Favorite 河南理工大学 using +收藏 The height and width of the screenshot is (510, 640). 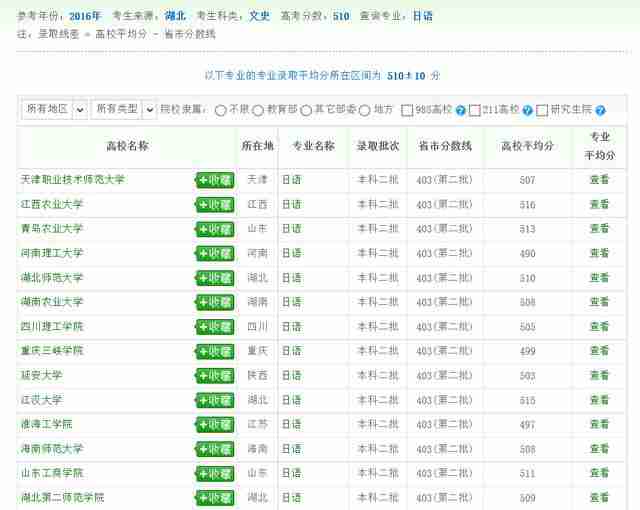215,254
